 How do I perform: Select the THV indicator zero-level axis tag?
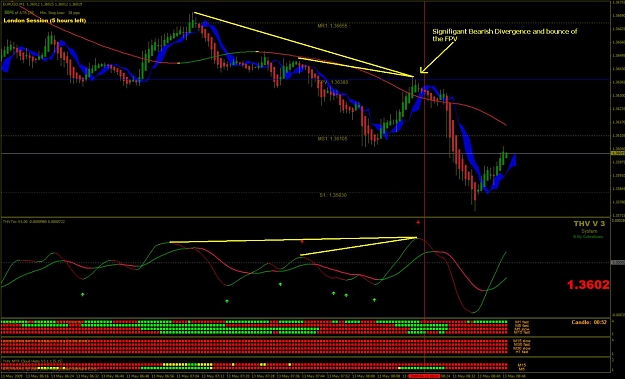[x=617, y=263]
